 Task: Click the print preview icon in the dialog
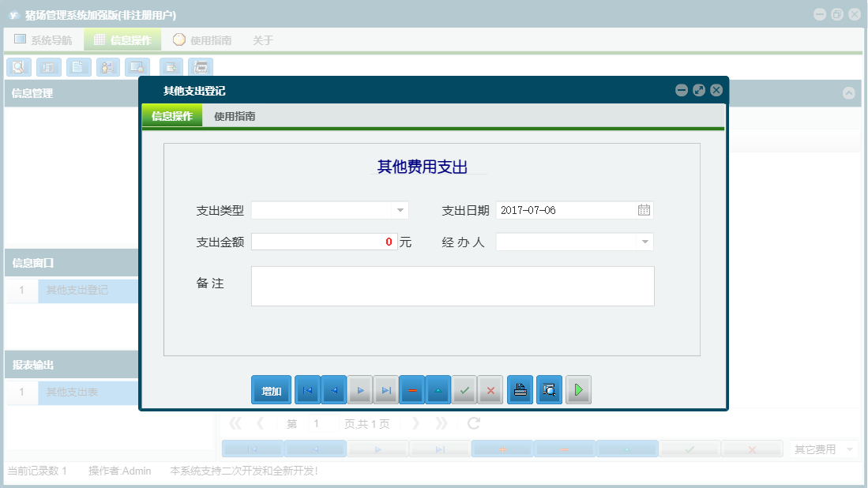[x=548, y=389]
